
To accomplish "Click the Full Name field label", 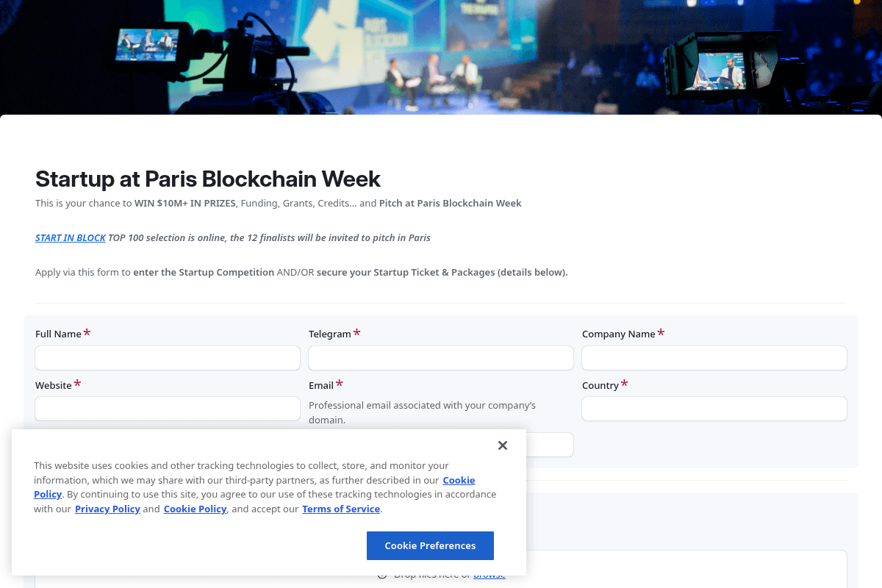I will click(58, 334).
